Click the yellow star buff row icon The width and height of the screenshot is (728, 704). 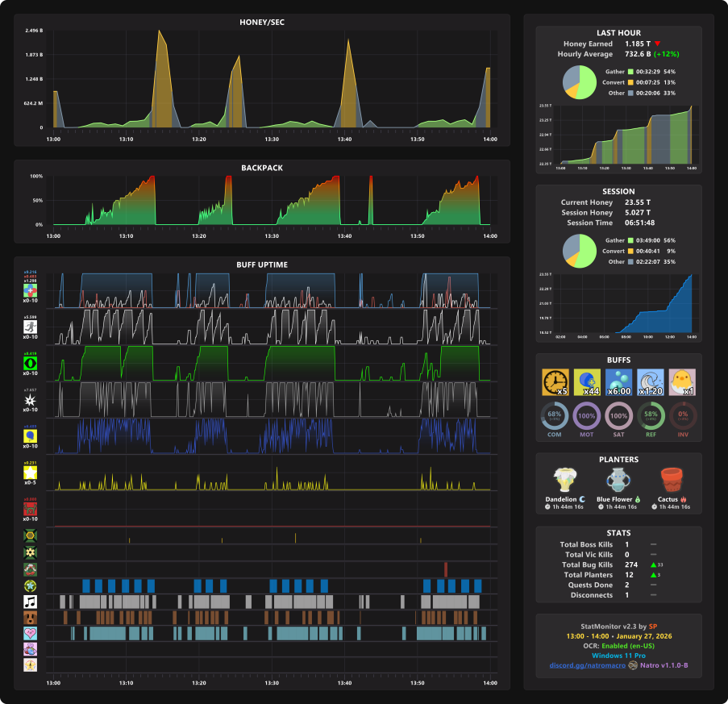click(30, 473)
